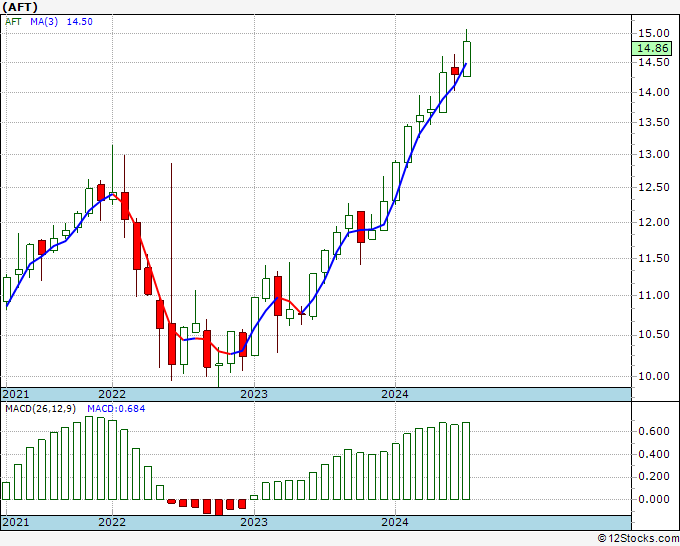The height and width of the screenshot is (546, 680).
Task: Click the (AFT) chart title
Action: click(x=20, y=7)
